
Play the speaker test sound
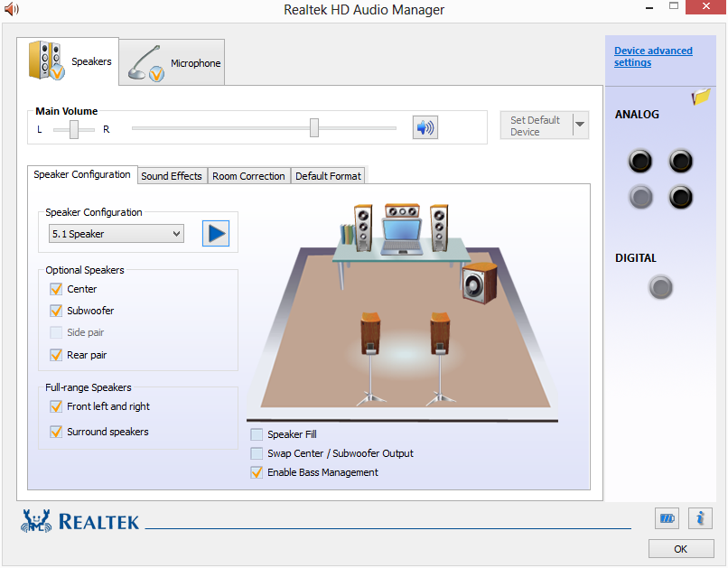coord(216,233)
